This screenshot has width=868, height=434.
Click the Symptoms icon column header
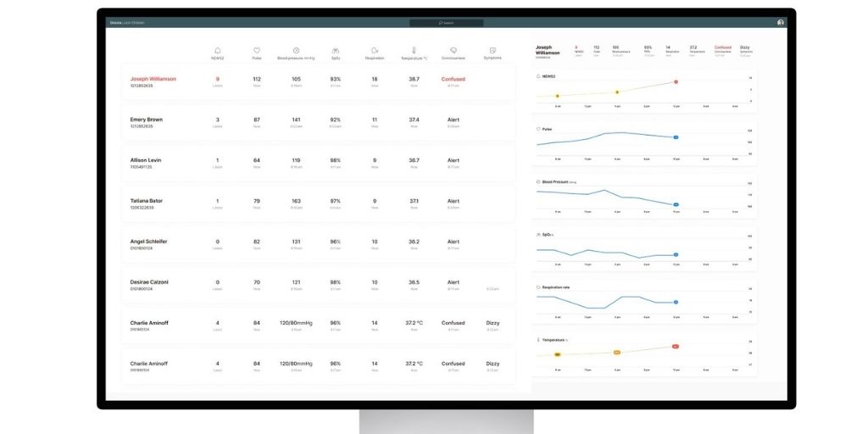click(x=492, y=51)
